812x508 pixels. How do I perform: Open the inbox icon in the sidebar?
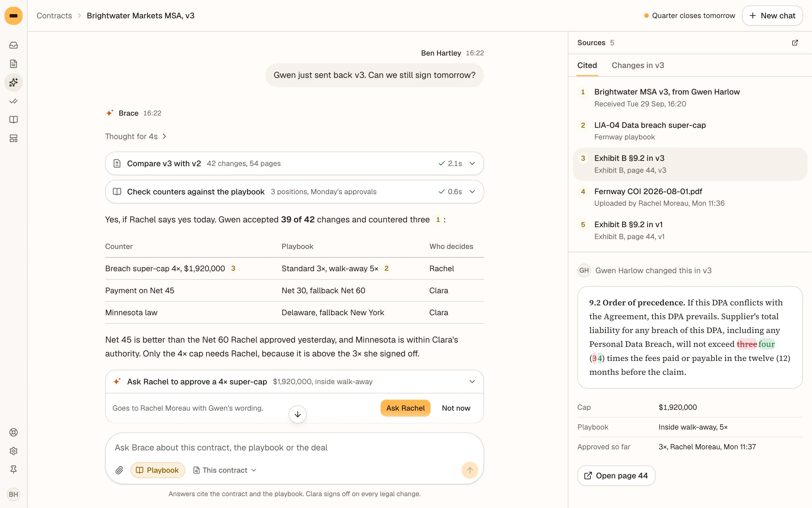point(14,45)
